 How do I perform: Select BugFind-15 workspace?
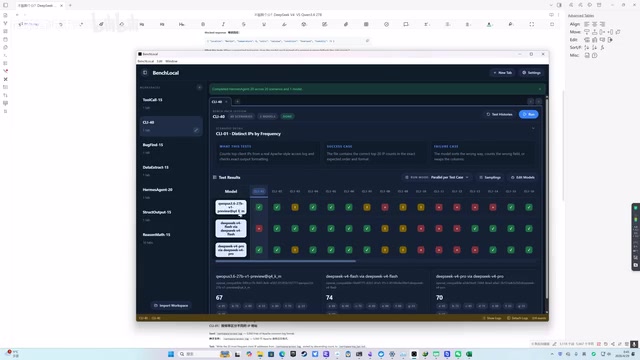point(171,149)
